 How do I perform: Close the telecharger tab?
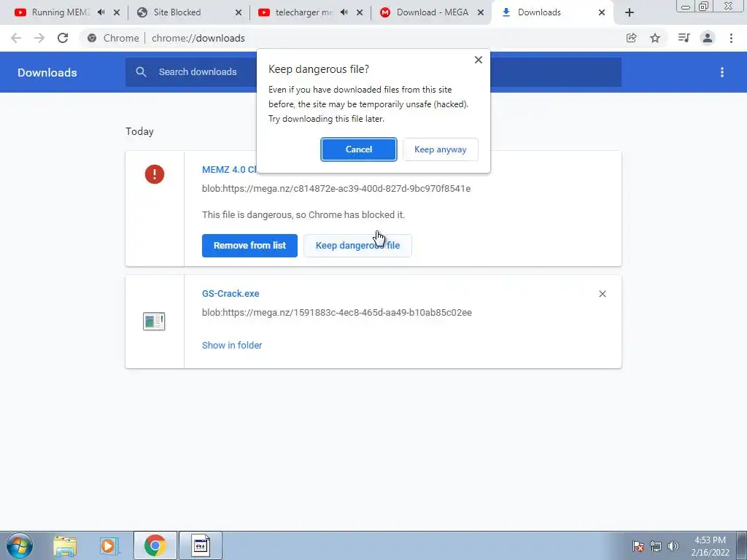tap(360, 12)
